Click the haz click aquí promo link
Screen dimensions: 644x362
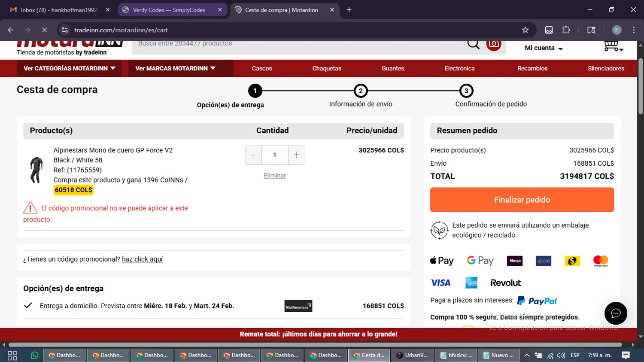(x=142, y=259)
